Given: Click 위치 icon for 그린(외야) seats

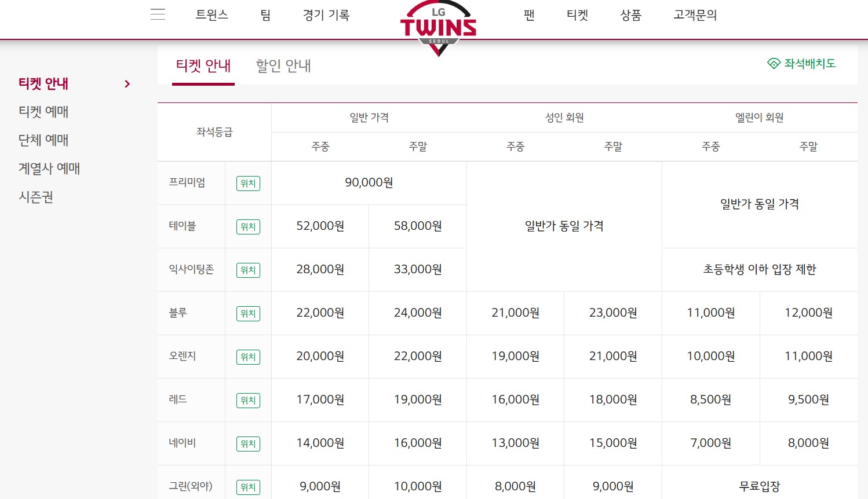Looking at the screenshot, I should [248, 487].
